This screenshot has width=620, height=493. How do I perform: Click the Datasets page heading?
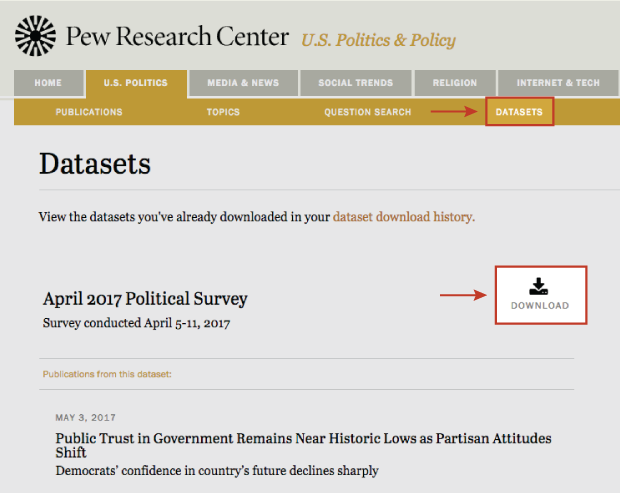click(x=95, y=164)
